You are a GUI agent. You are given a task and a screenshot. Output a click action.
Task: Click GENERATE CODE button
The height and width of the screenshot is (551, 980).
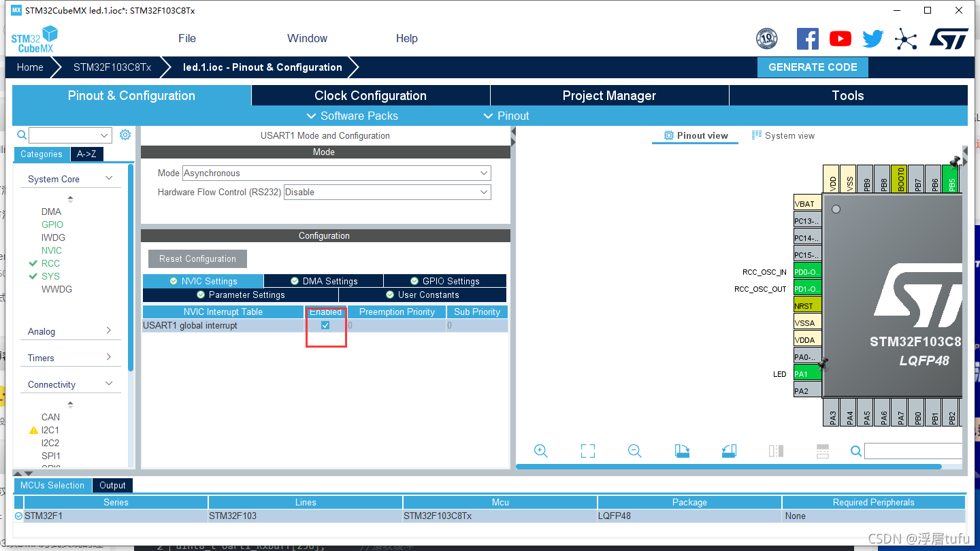coord(813,67)
